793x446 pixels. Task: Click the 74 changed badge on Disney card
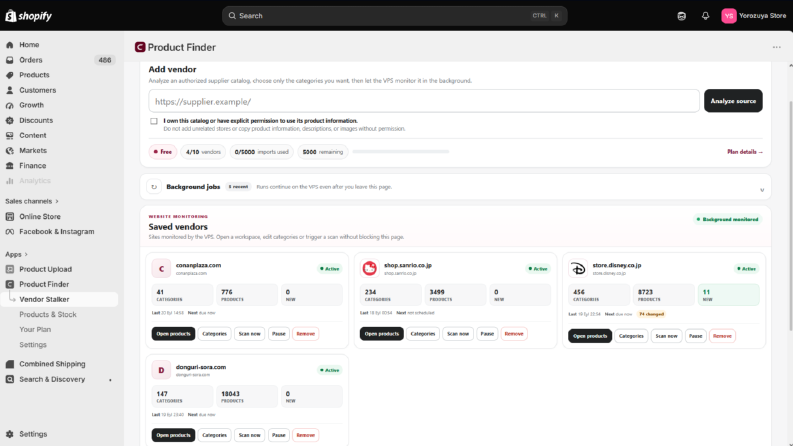click(x=651, y=314)
